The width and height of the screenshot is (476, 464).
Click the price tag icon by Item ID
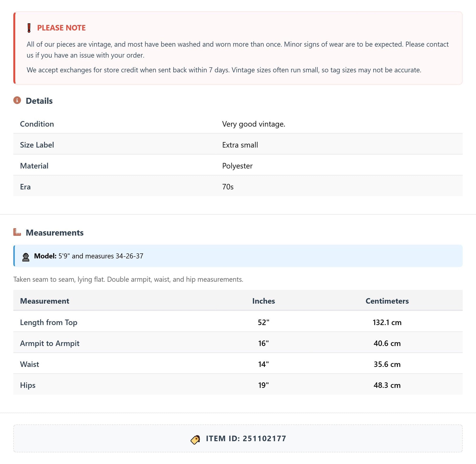coord(195,440)
